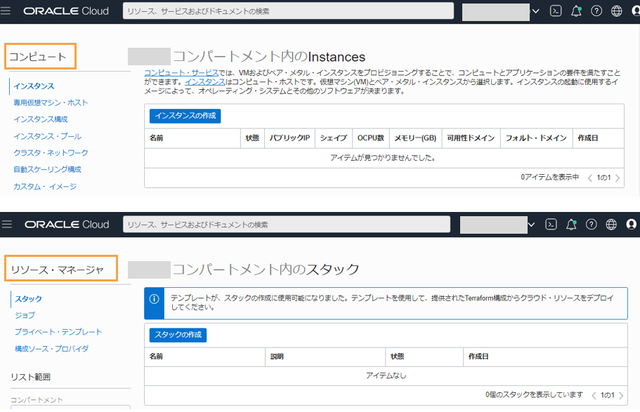
Task: Click the ORACLE Cloud logo in the top console
Action: pyautogui.click(x=66, y=11)
